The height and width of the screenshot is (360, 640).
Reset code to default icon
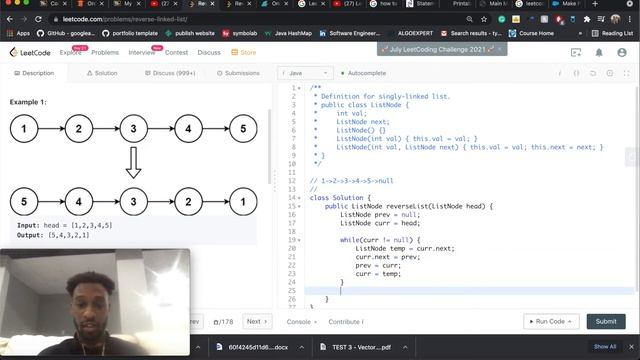pyautogui.click(x=593, y=73)
